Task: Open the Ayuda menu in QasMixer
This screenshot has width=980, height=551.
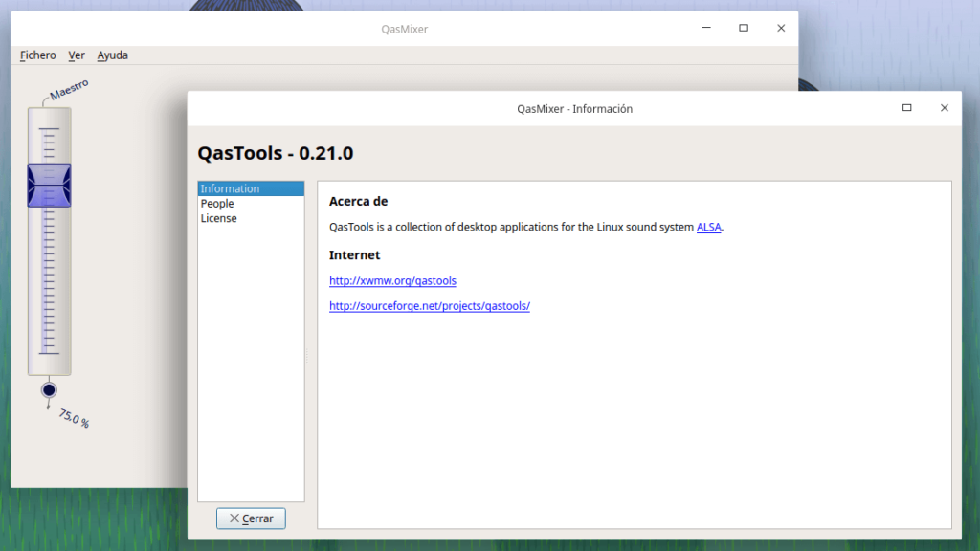Action: point(113,55)
